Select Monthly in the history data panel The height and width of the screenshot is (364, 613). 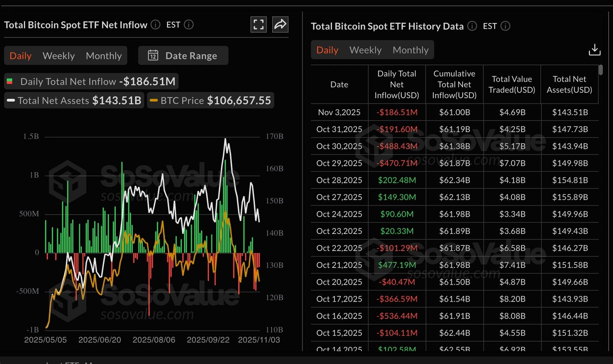(x=410, y=49)
